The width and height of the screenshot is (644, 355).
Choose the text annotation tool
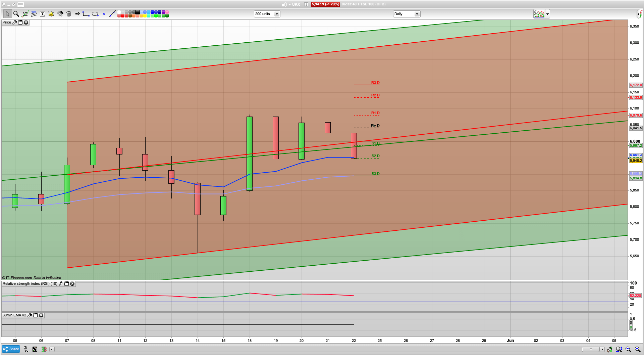43,14
